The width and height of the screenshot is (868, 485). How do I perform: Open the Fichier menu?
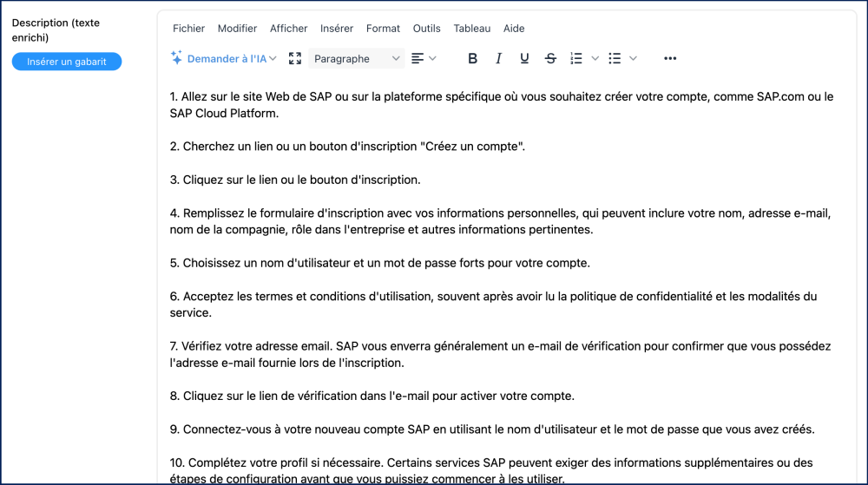(188, 29)
